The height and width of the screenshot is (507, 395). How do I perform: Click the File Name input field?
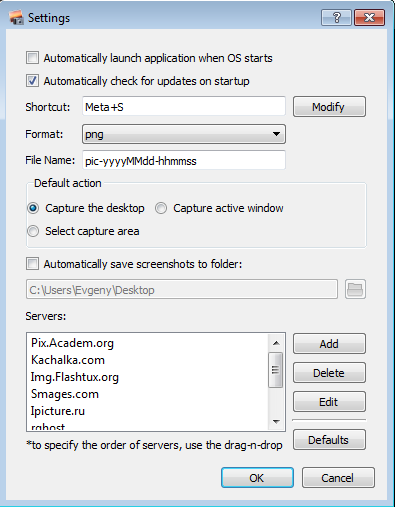point(184,160)
